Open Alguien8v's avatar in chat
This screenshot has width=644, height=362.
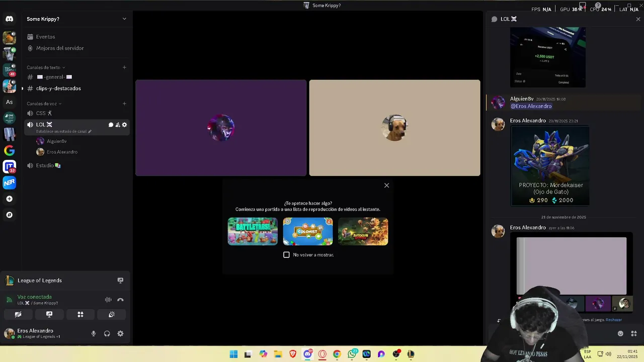(498, 103)
